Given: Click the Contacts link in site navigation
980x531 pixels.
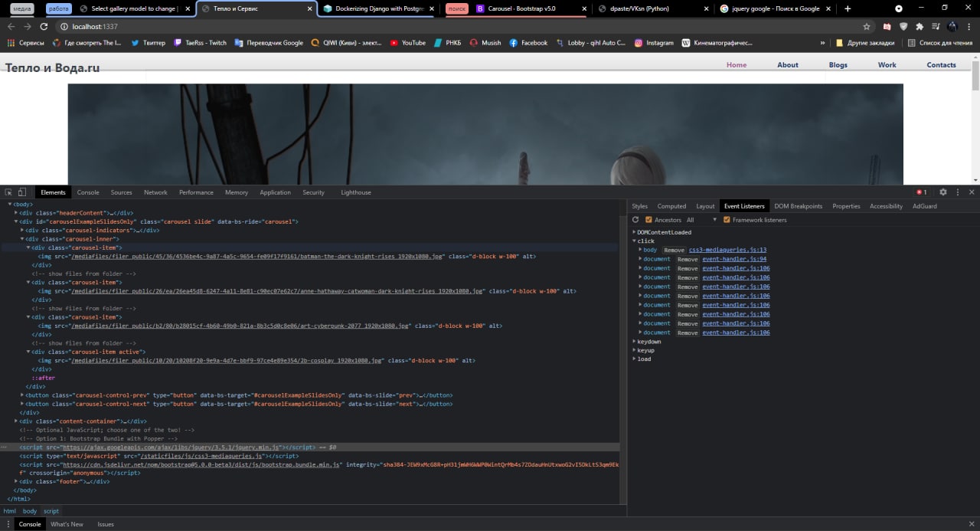Looking at the screenshot, I should 941,65.
